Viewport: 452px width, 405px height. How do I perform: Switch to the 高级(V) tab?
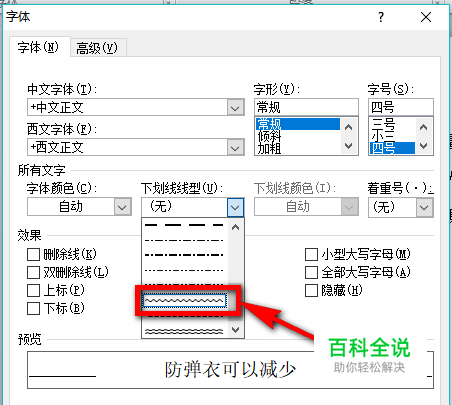(x=98, y=48)
